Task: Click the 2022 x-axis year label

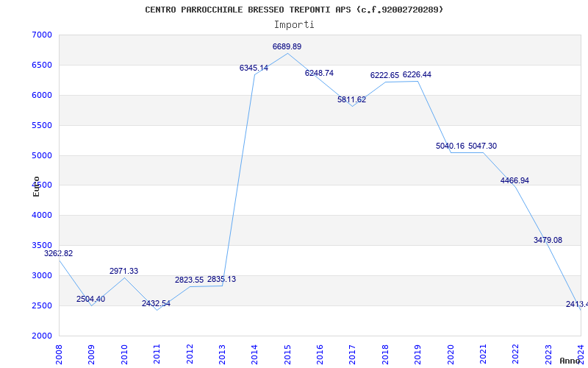Action: coord(516,355)
